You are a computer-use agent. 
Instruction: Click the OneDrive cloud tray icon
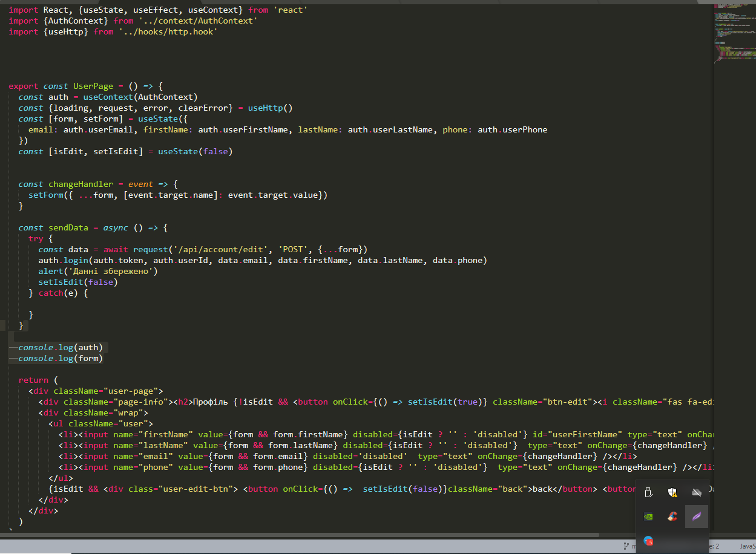coord(696,492)
